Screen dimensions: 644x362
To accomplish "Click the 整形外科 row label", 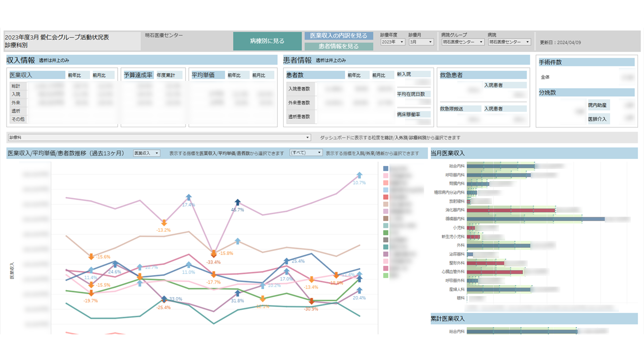I will point(456,263).
